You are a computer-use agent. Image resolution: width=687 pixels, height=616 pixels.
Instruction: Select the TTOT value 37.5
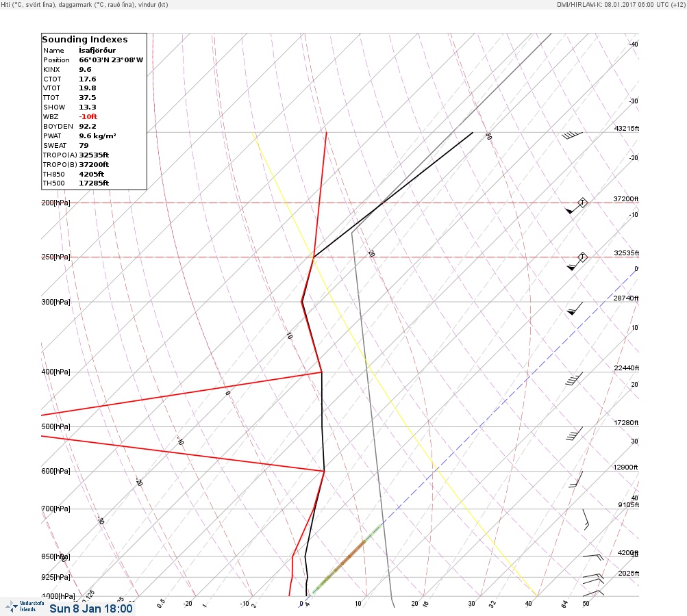87,98
